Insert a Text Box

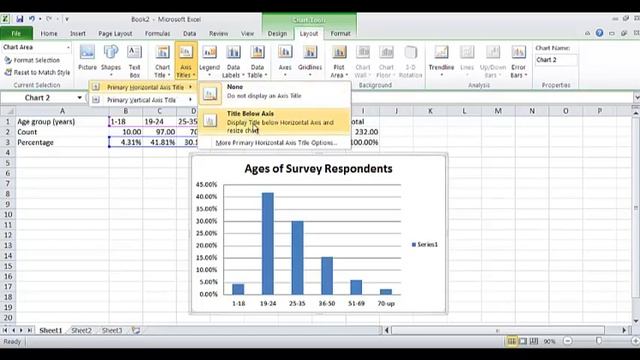pyautogui.click(x=134, y=61)
